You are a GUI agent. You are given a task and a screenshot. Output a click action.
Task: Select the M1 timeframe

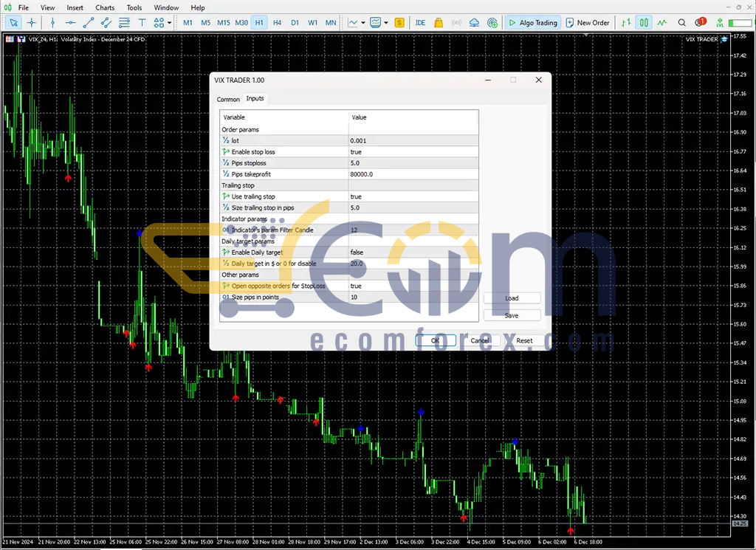188,23
